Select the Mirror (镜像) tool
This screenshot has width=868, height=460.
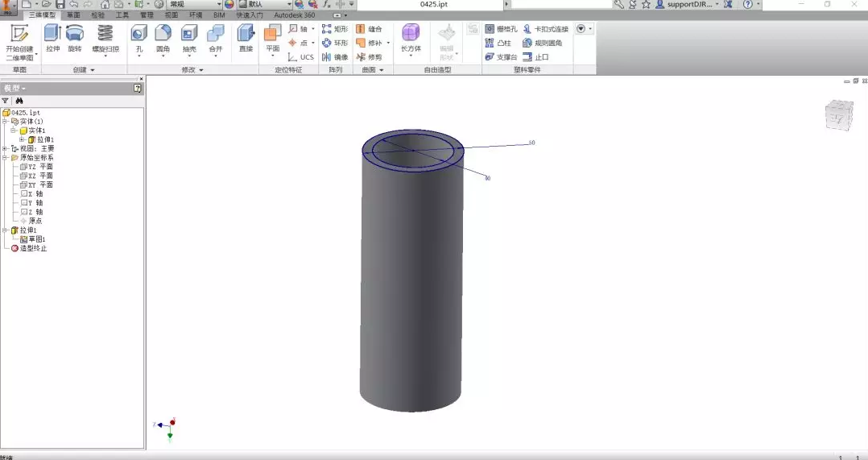(x=335, y=57)
